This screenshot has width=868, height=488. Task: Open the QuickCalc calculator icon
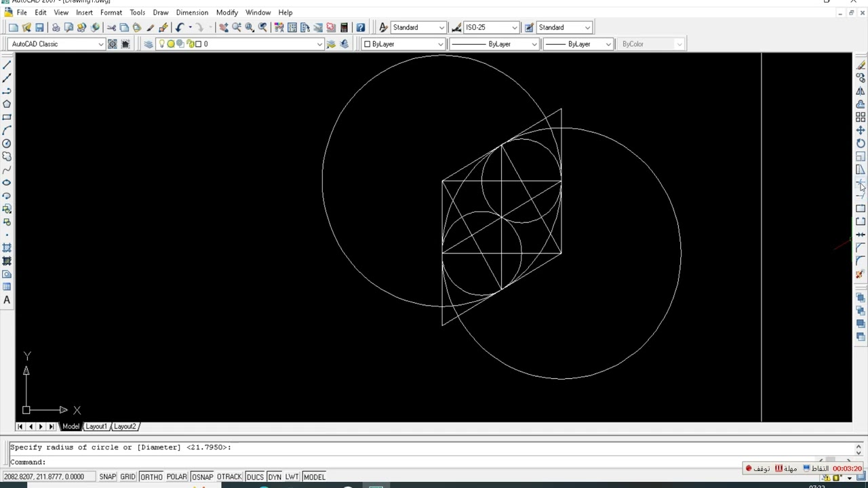[344, 28]
